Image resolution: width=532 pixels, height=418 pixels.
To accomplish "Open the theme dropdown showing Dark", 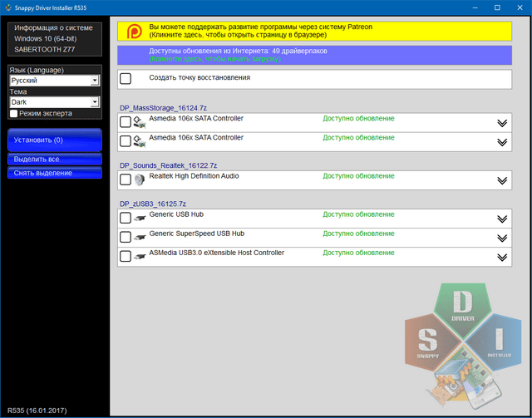I will point(55,102).
